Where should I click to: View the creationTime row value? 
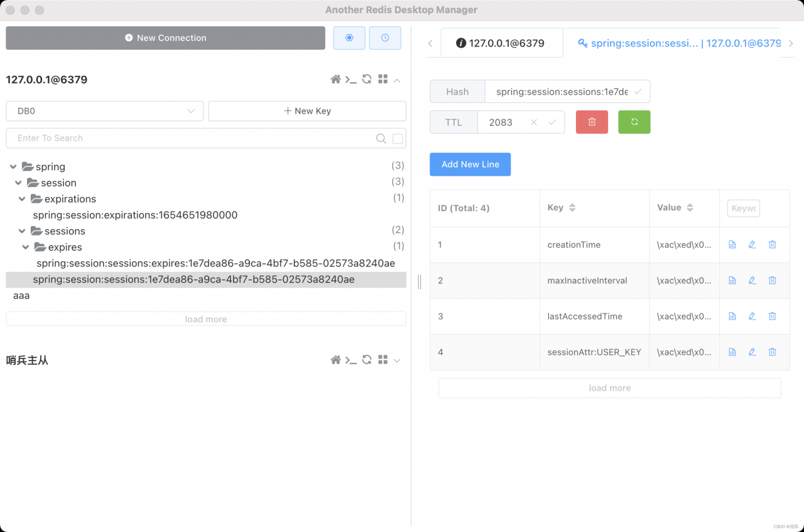(x=732, y=244)
